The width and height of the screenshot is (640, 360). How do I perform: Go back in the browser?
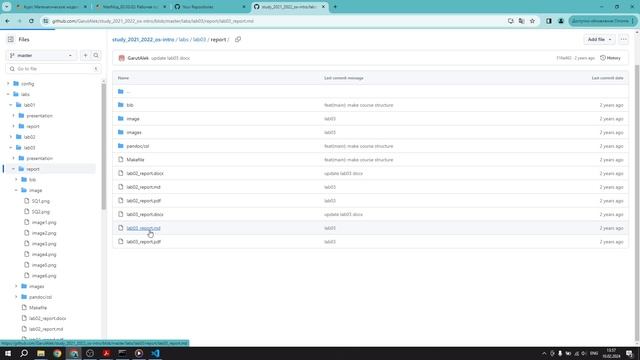point(8,21)
